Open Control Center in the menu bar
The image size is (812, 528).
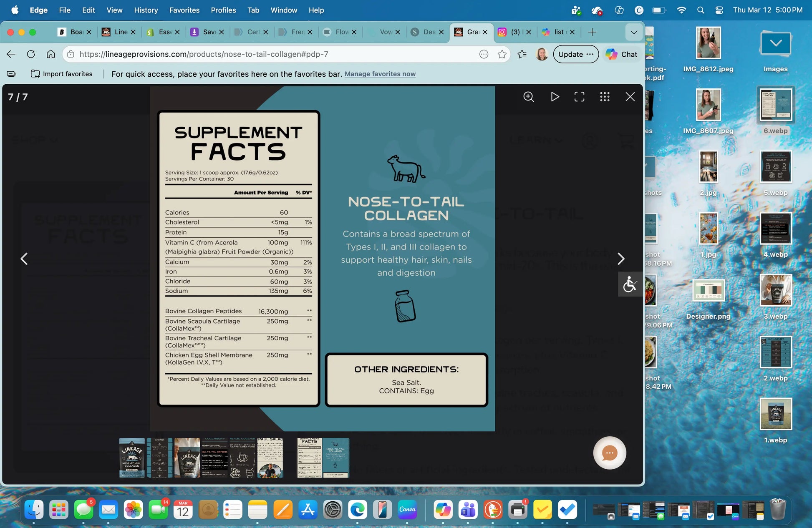[719, 10]
